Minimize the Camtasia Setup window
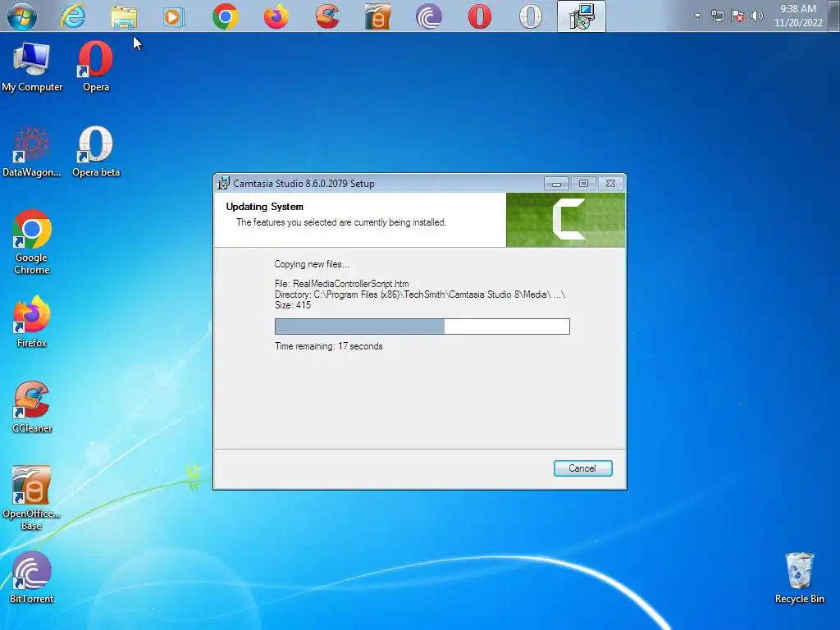This screenshot has width=840, height=630. (x=556, y=184)
